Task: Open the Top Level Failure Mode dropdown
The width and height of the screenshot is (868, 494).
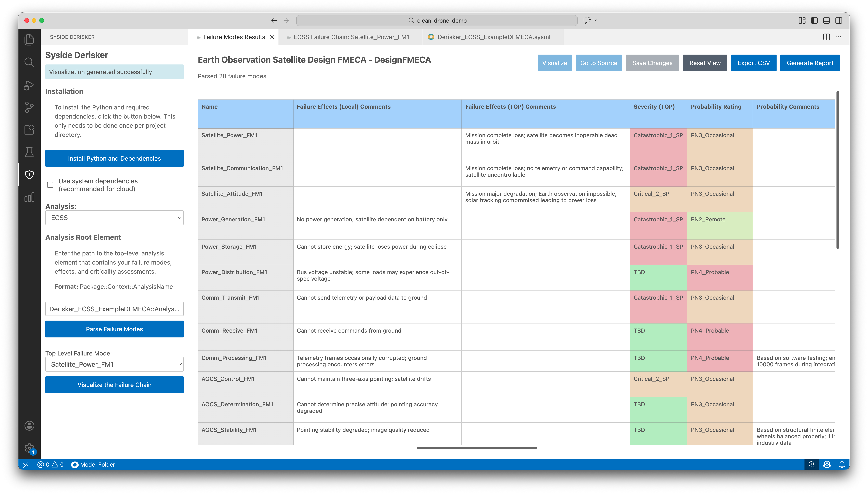Action: click(x=114, y=364)
